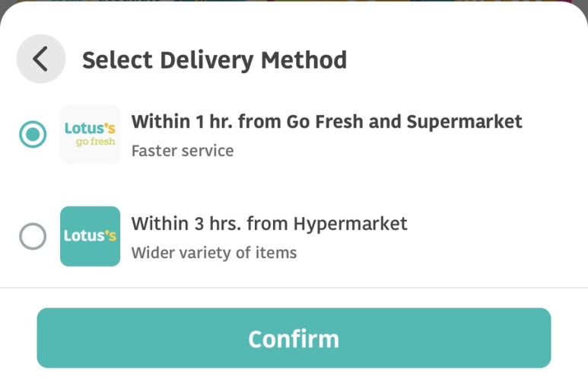Tap the divider line above Confirm
Screen dimensions: 588x383
(294, 288)
